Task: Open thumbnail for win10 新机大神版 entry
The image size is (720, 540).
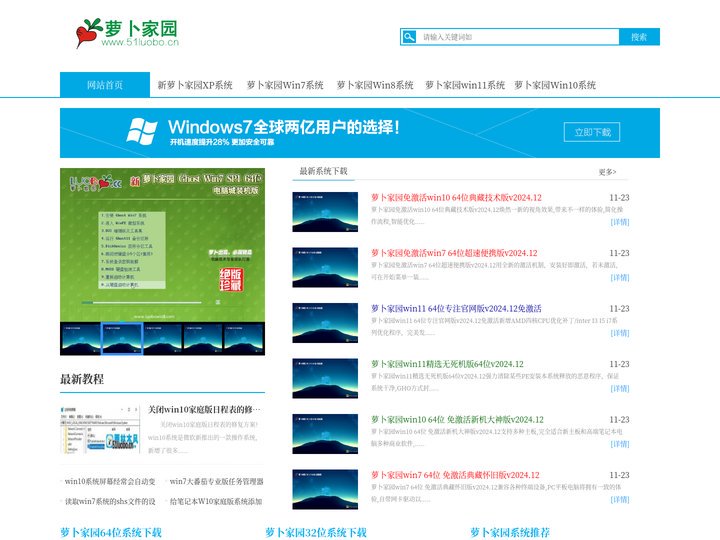Action: [325, 434]
